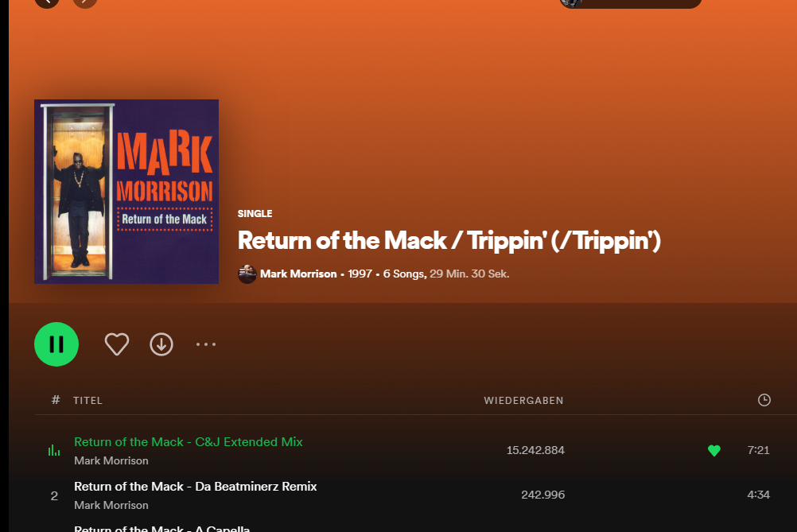Go back with the back arrow

[x=47, y=2]
